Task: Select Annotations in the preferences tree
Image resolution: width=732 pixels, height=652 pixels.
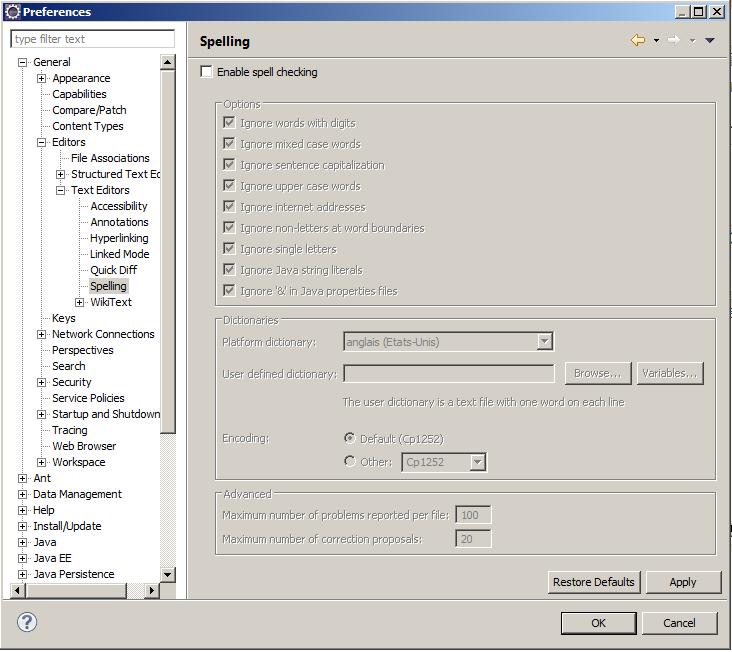Action: 119,222
